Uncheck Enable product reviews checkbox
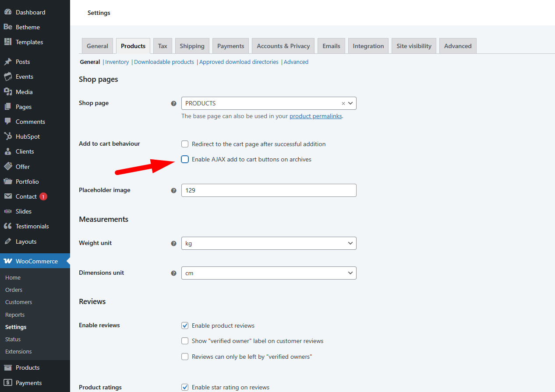Image resolution: width=555 pixels, height=392 pixels. tap(185, 325)
